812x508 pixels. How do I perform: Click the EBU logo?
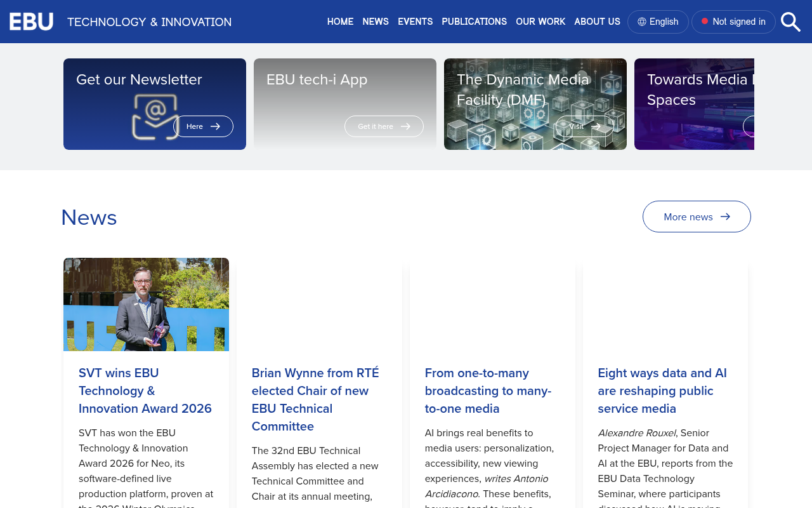click(x=31, y=22)
